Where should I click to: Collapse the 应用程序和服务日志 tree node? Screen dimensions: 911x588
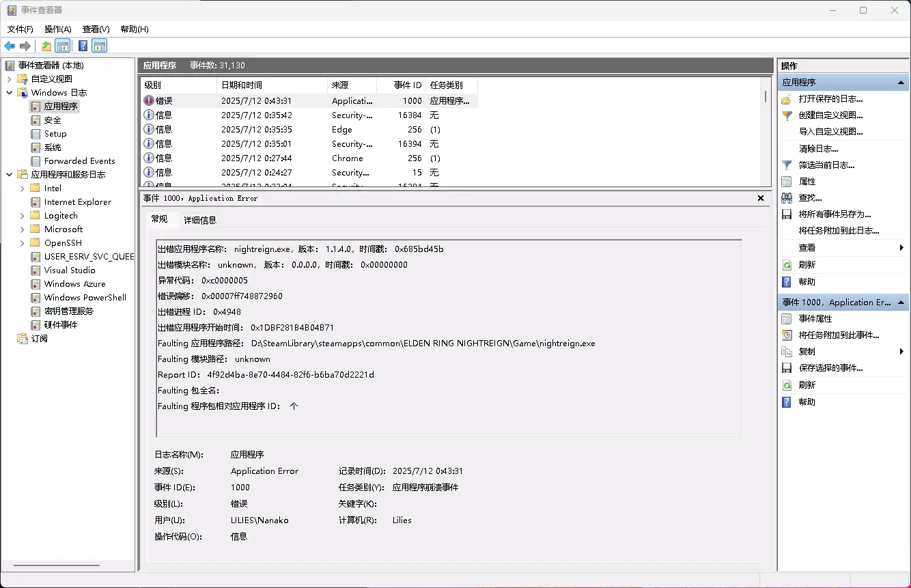pyautogui.click(x=10, y=175)
